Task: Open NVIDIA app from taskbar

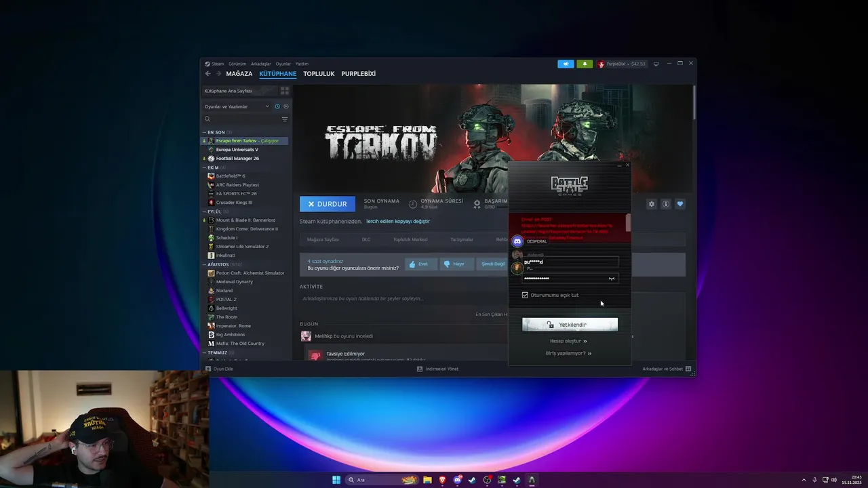Action: pyautogui.click(x=502, y=480)
